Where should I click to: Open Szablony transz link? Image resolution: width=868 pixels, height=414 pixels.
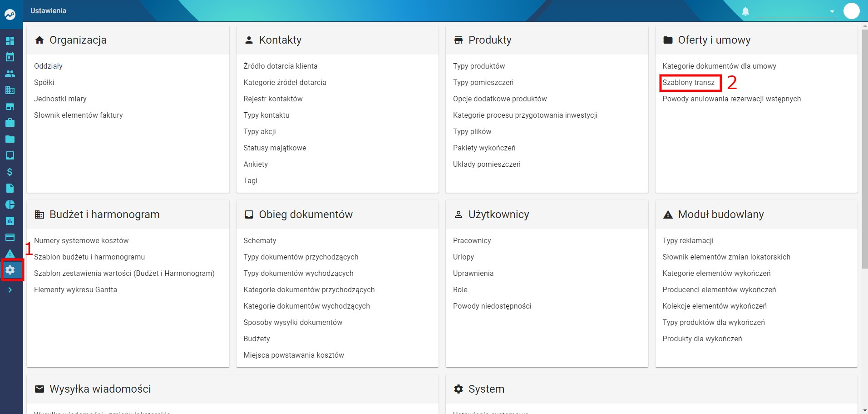click(688, 82)
